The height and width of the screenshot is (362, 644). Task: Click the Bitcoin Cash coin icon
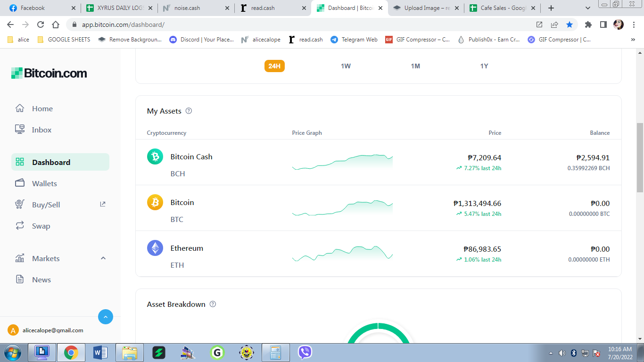(x=155, y=156)
